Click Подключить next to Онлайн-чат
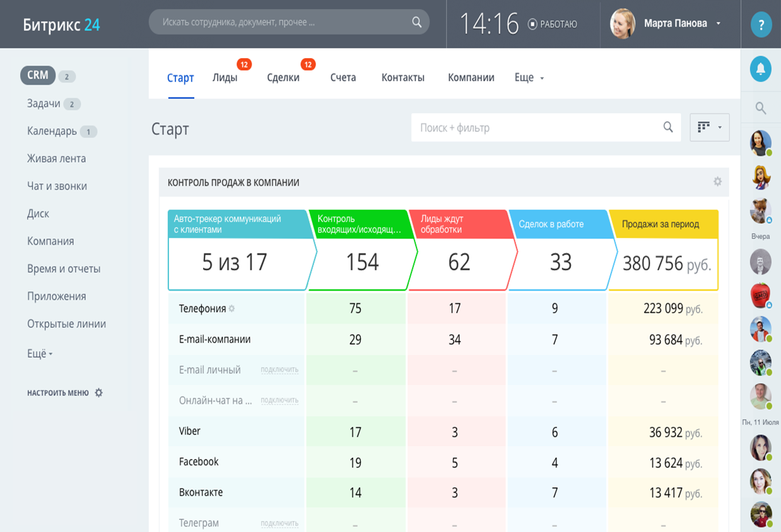Viewport: 781px width, 532px height. tap(279, 401)
